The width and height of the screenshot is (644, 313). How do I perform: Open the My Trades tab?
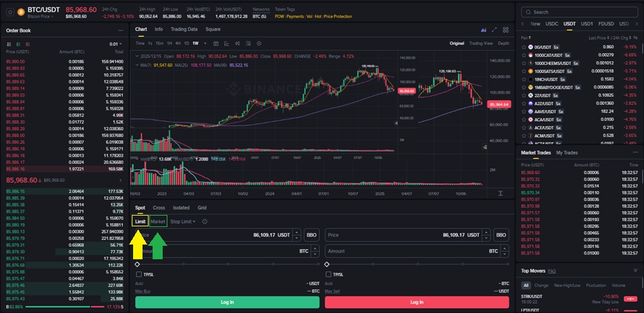567,152
